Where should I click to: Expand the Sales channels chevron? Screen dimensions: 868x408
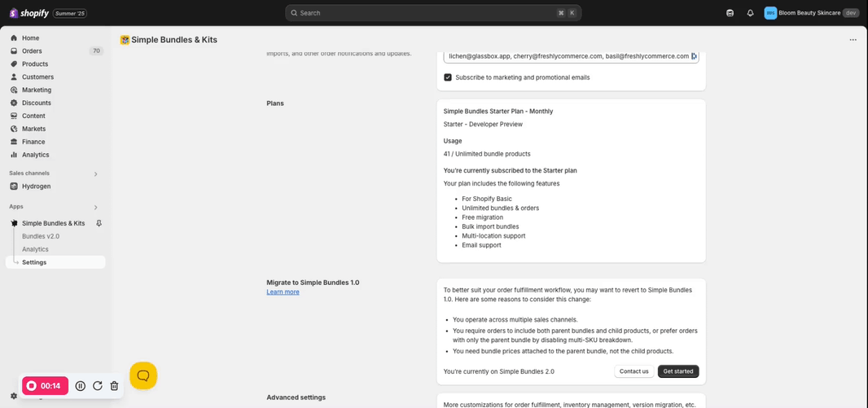click(95, 173)
